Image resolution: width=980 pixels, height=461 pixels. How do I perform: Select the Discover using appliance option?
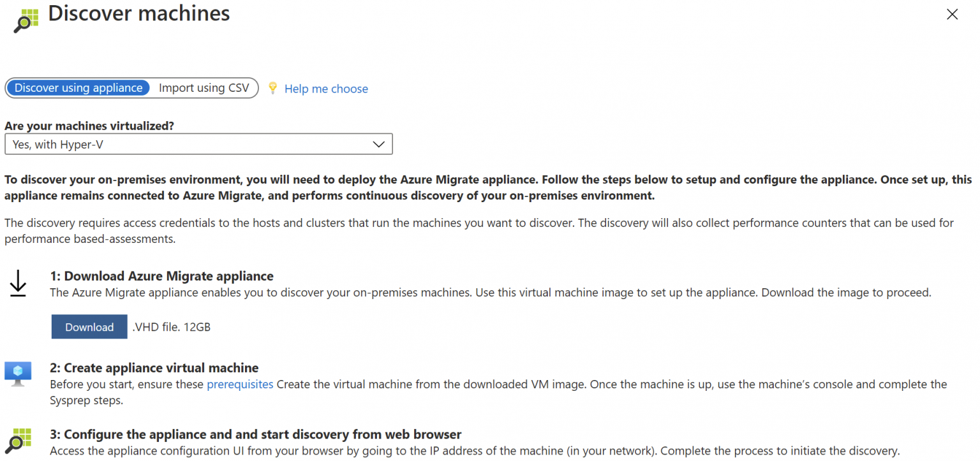coord(78,88)
